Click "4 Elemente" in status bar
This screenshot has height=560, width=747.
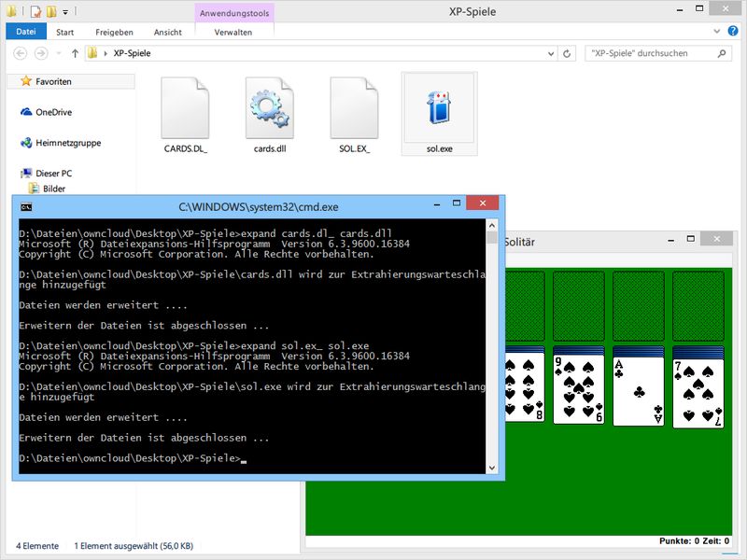[x=37, y=546]
